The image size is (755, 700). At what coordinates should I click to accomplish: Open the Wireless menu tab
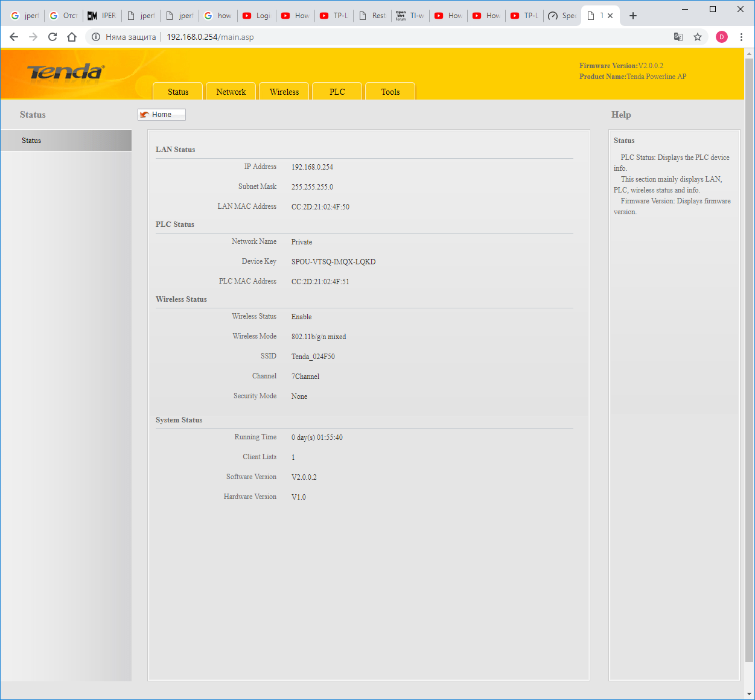tap(284, 92)
